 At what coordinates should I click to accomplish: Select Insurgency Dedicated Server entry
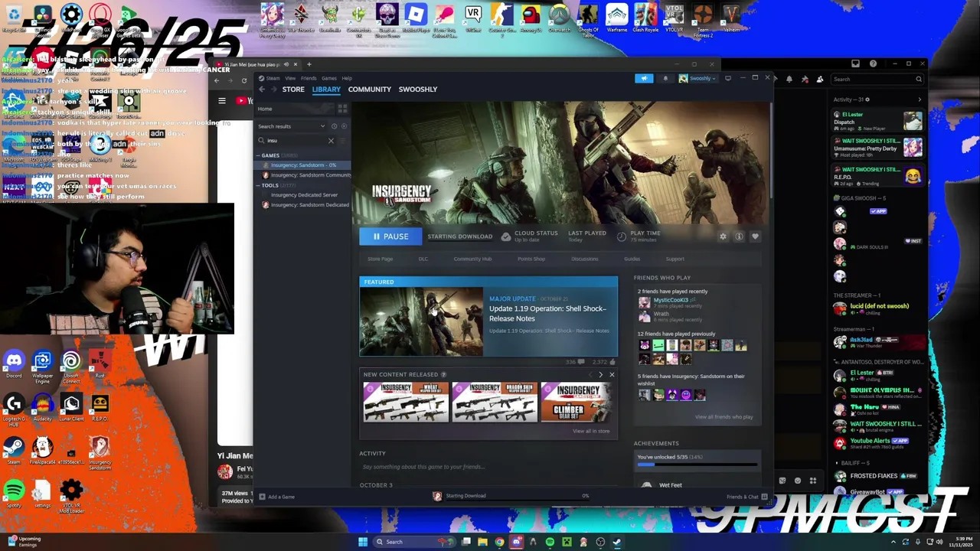click(x=305, y=195)
